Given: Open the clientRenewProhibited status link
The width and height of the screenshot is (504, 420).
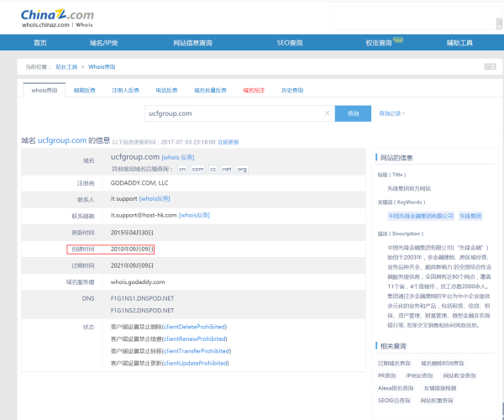Looking at the screenshot, I should (x=195, y=339).
